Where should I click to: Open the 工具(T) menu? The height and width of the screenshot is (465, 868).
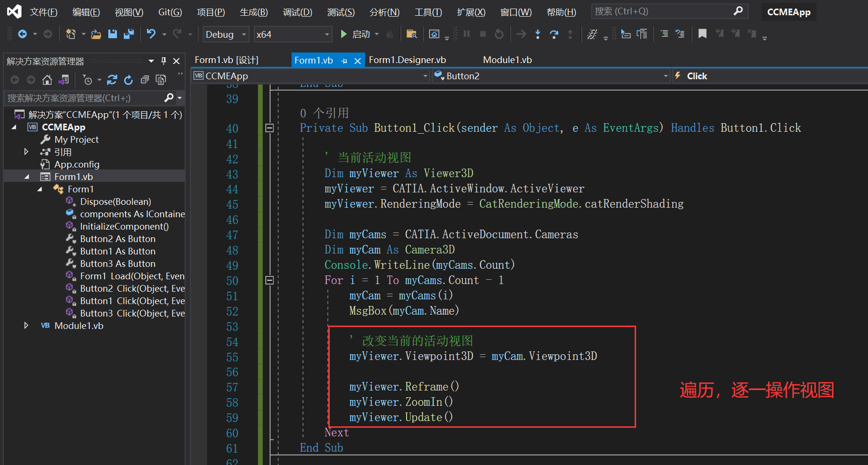pyautogui.click(x=428, y=12)
